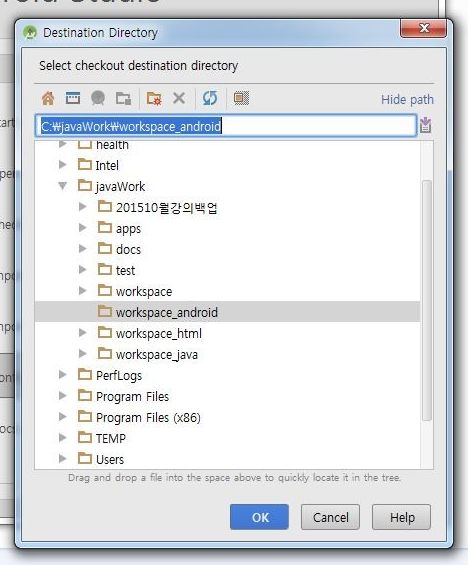Expand the PerfLogs folder
Viewport: 468px width, 567px height.
pyautogui.click(x=63, y=375)
